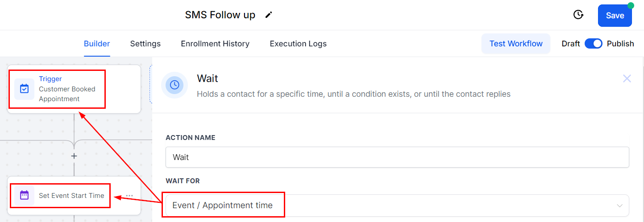Screen dimensions: 644x222
Task: Click the Trigger calendar-check icon
Action: 24,89
